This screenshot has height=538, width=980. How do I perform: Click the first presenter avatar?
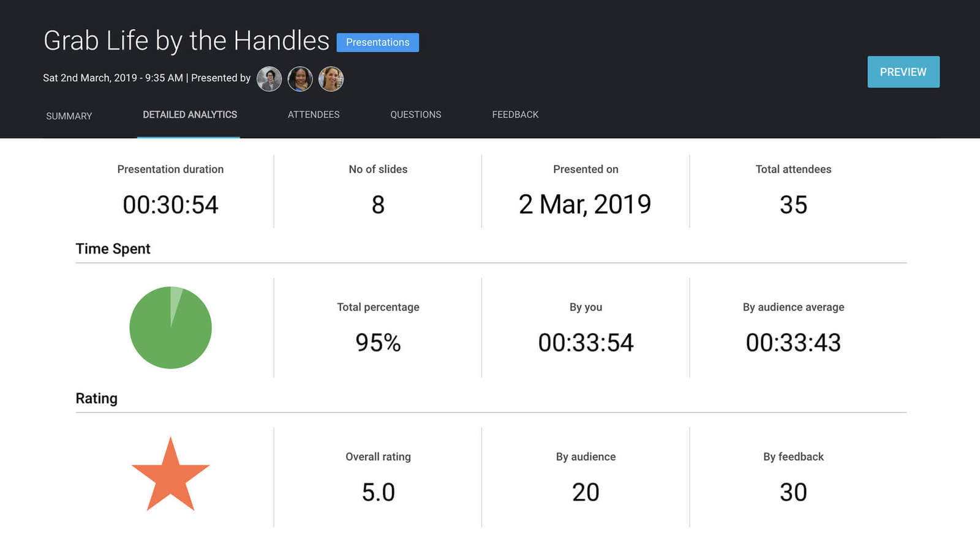[x=269, y=79]
